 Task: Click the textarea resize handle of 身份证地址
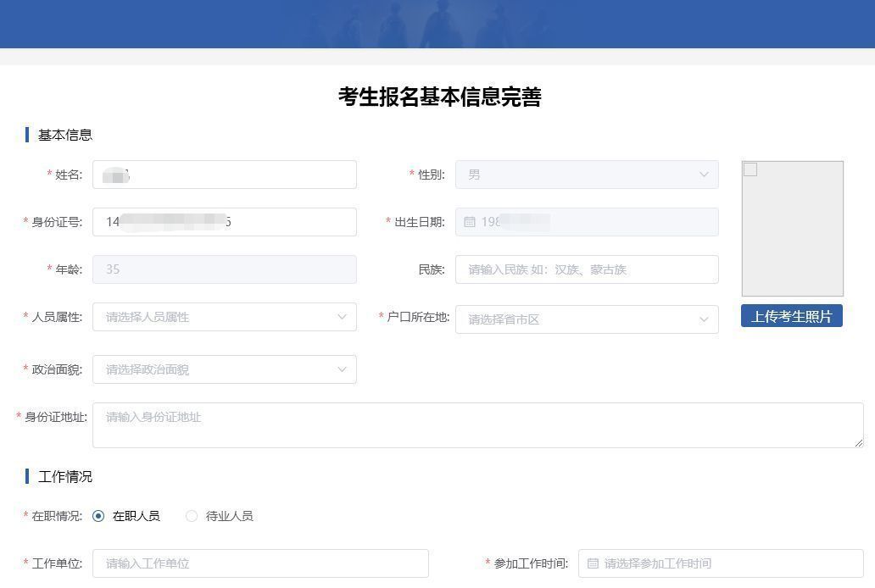point(859,443)
